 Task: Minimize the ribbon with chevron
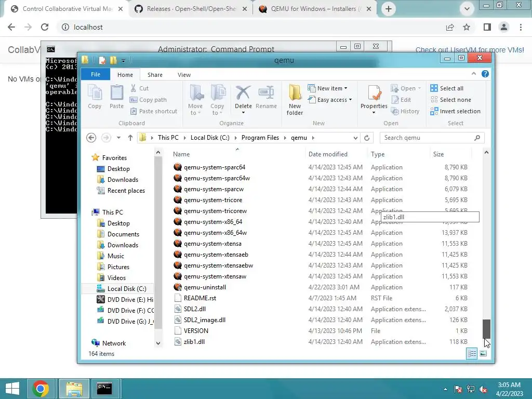pos(474,74)
